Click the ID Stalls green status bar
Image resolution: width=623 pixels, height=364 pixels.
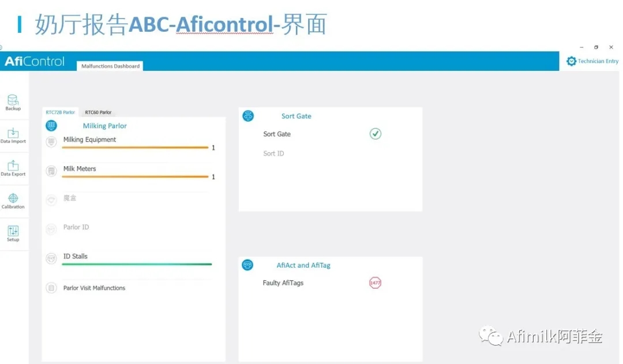(x=137, y=264)
